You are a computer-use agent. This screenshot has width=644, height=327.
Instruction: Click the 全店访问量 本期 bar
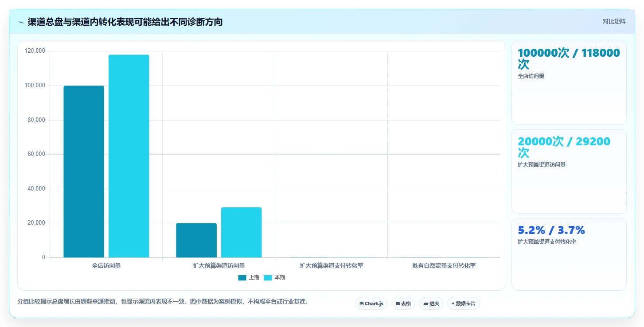(129, 156)
